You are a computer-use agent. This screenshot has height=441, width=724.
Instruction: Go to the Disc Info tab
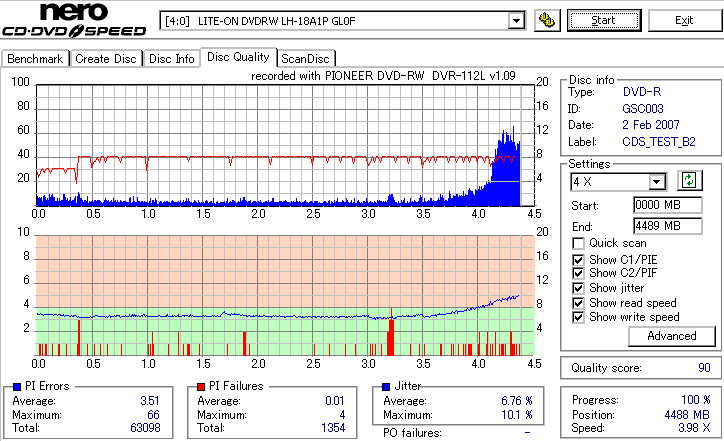171,59
